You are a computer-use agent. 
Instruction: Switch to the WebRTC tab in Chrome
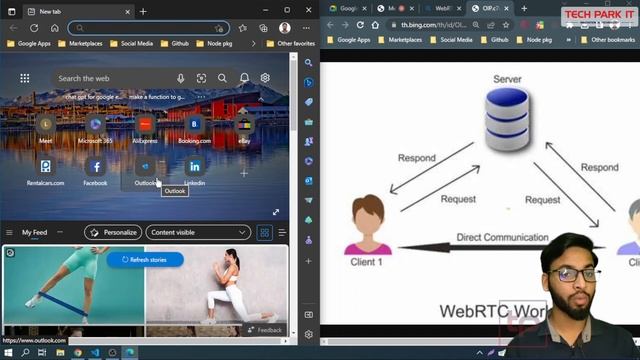pos(443,8)
